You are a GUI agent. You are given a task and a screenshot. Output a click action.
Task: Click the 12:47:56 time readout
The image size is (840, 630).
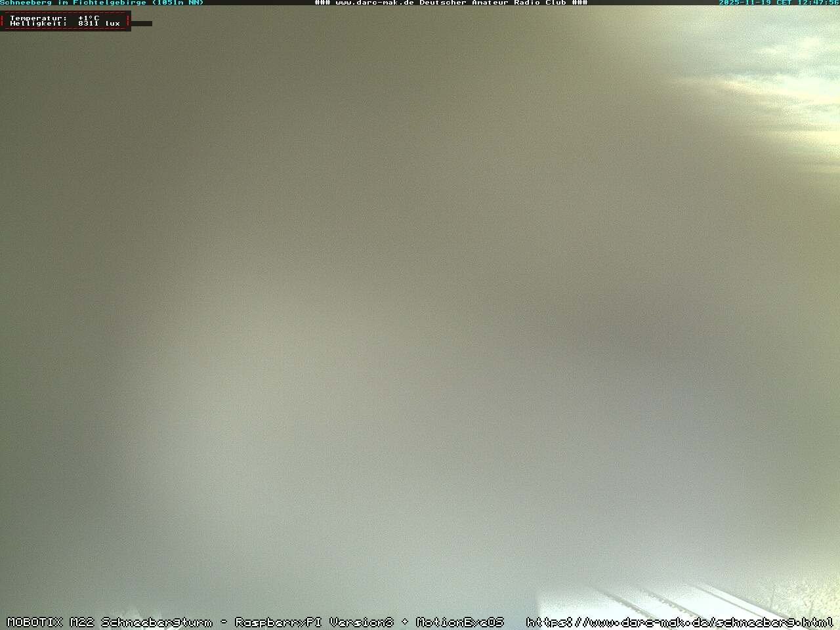[818, 3]
